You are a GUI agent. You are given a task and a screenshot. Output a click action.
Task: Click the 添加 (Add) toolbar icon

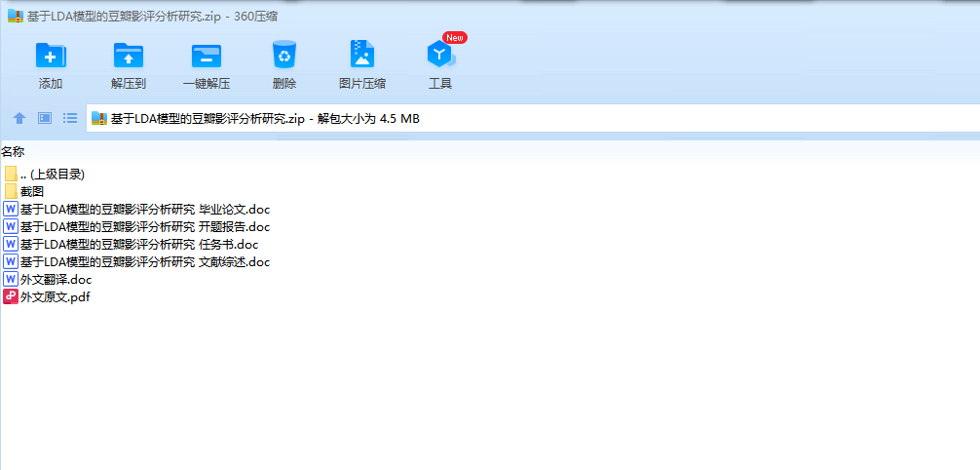click(x=51, y=55)
